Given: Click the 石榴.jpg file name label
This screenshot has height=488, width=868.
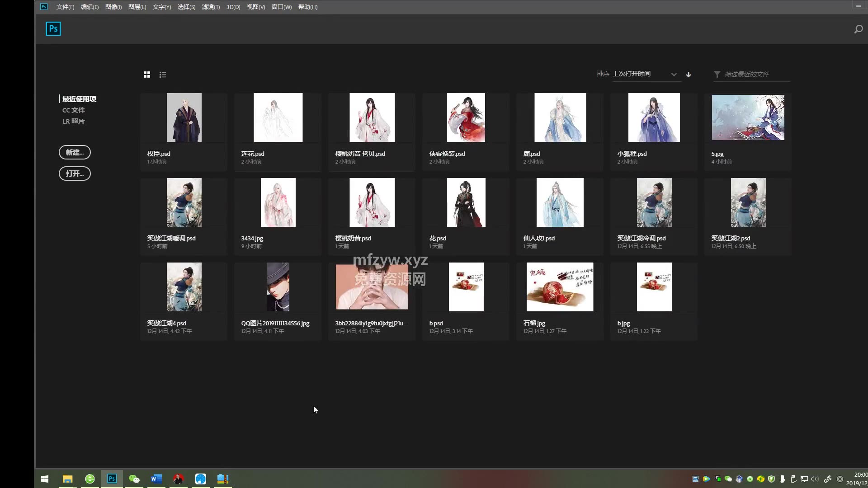Looking at the screenshot, I should click(534, 323).
